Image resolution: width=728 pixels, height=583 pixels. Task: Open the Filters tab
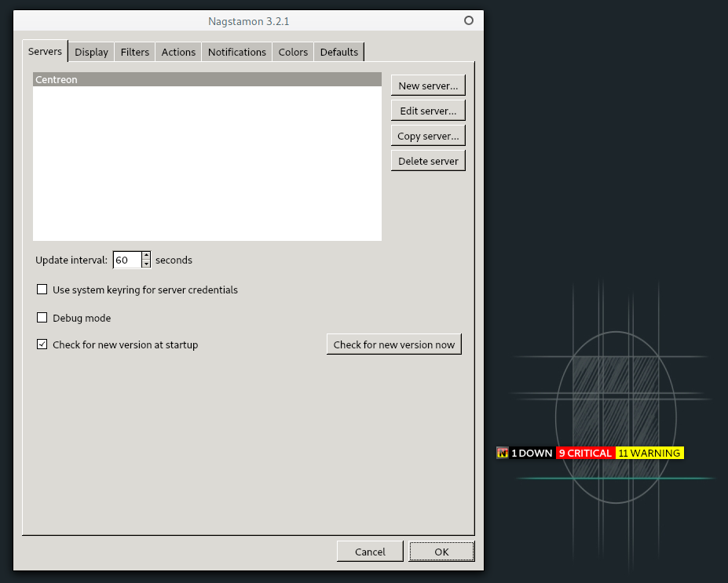[135, 52]
